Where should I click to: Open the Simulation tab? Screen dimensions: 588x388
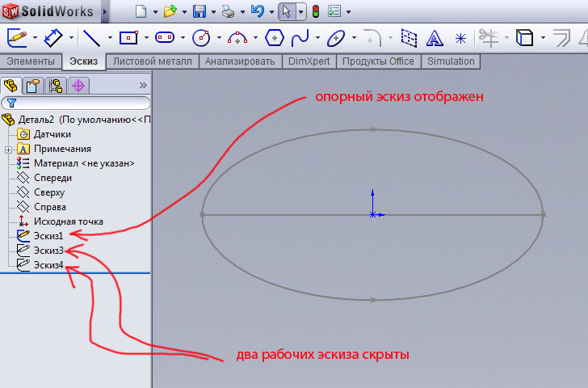coord(451,61)
